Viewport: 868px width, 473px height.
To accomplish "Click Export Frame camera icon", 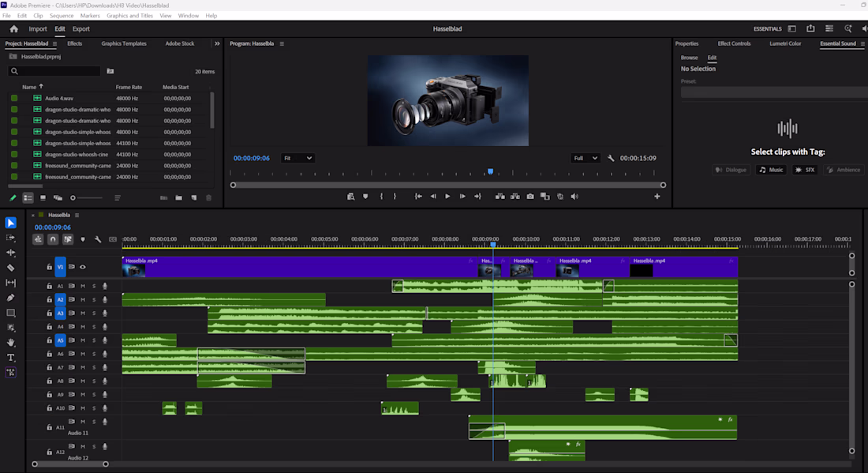I will (x=530, y=197).
